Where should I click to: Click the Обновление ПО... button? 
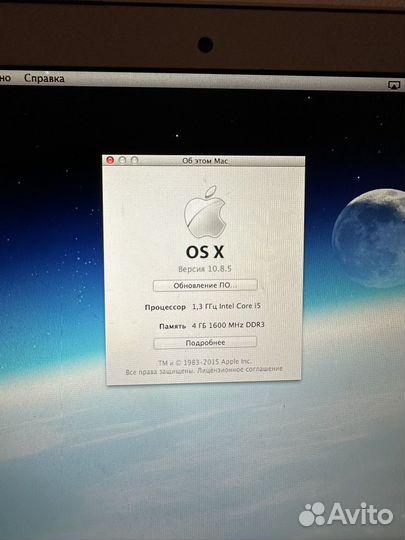205,285
